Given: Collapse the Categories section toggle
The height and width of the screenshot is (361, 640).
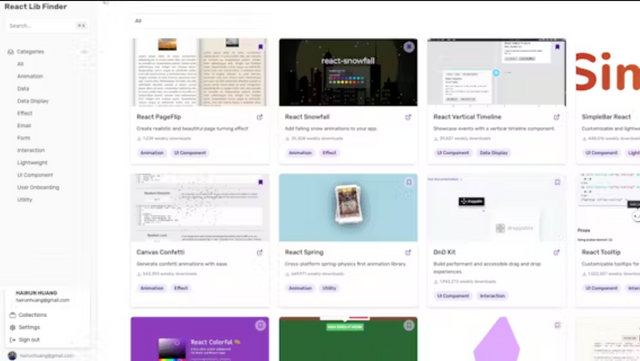Looking at the screenshot, I should pyautogui.click(x=84, y=52).
